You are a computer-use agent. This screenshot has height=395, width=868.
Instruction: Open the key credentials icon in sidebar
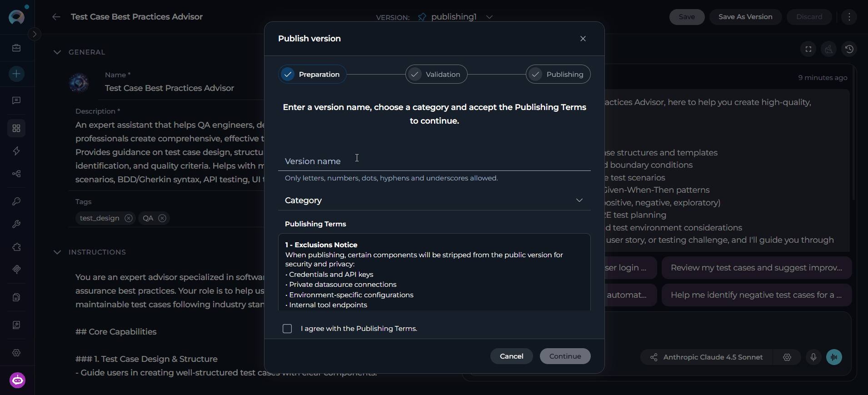click(x=16, y=201)
